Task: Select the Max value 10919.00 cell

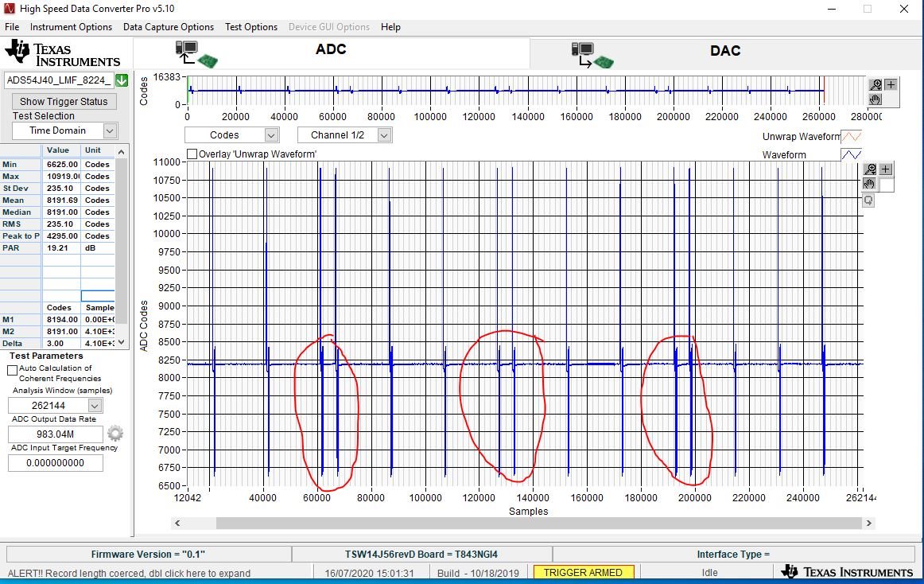Action: 61,177
